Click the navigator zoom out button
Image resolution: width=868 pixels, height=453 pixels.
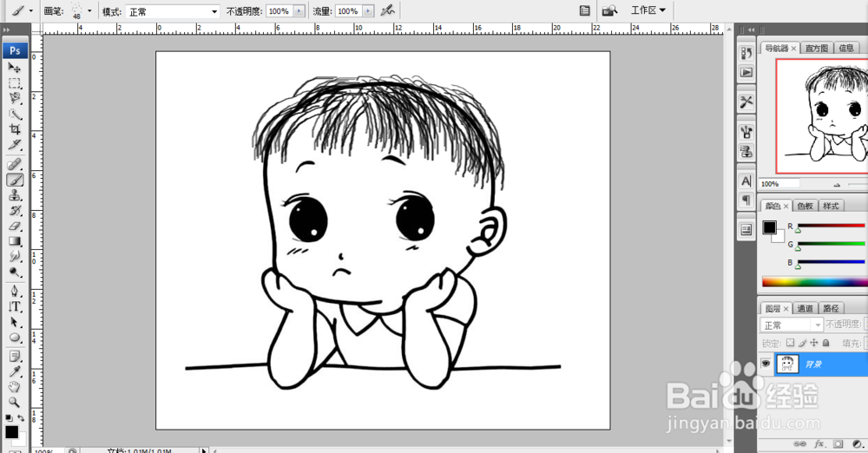[x=837, y=185]
